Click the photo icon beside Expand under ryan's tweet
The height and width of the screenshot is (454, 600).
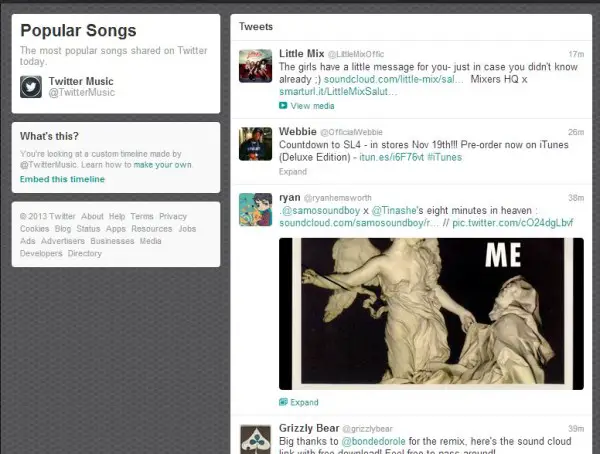(283, 402)
